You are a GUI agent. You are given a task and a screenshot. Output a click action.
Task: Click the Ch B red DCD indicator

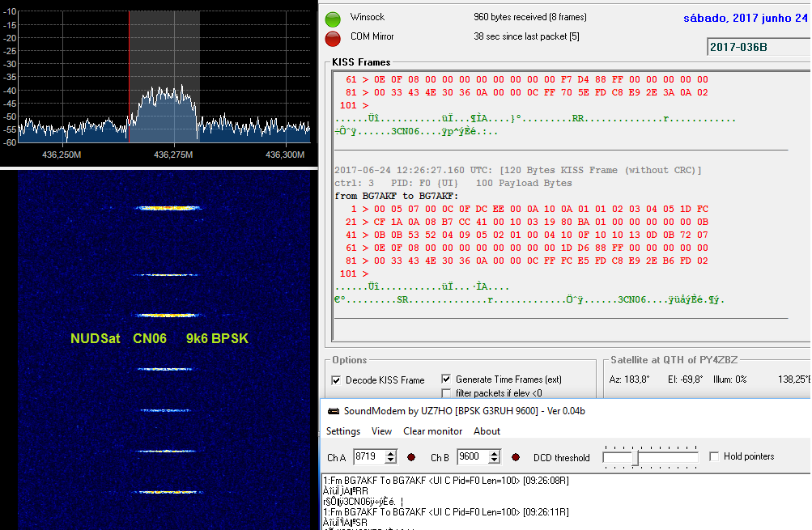coord(515,458)
